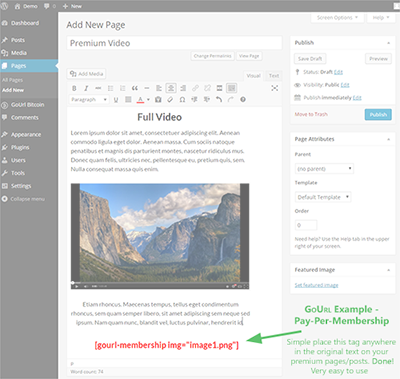Align text left

pos(159,88)
